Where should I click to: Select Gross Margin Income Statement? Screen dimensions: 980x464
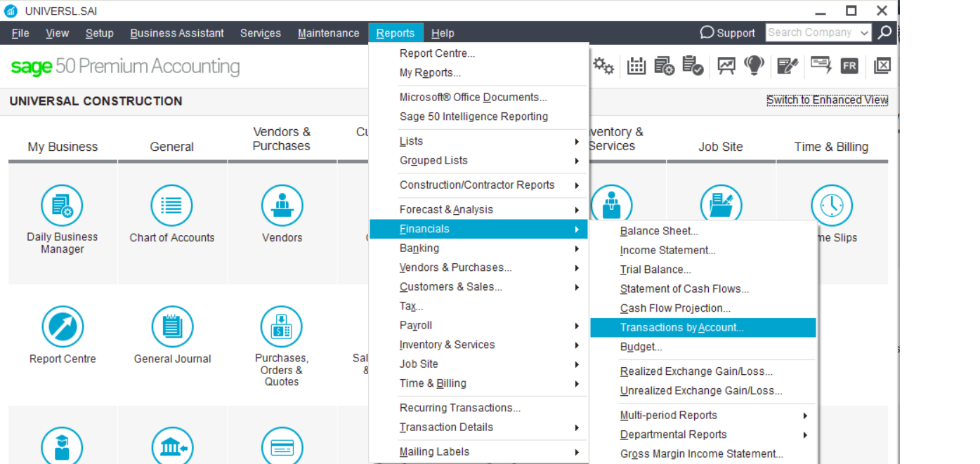point(703,454)
